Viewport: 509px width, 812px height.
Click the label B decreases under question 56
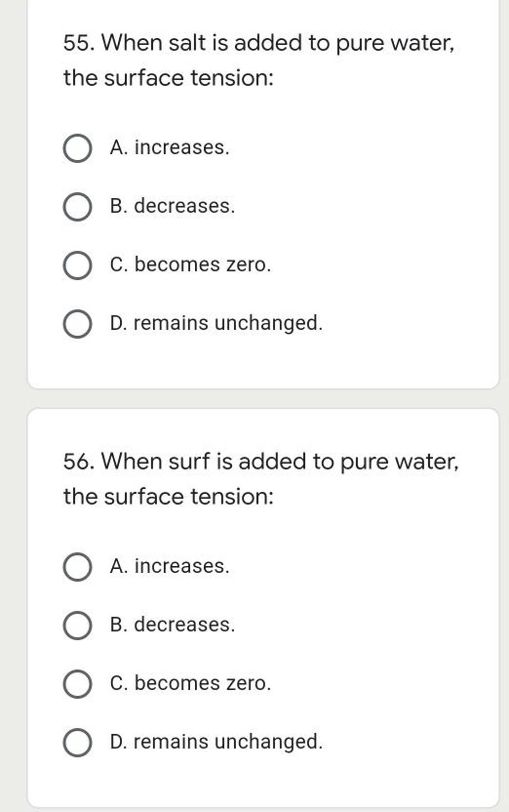pyautogui.click(x=171, y=626)
